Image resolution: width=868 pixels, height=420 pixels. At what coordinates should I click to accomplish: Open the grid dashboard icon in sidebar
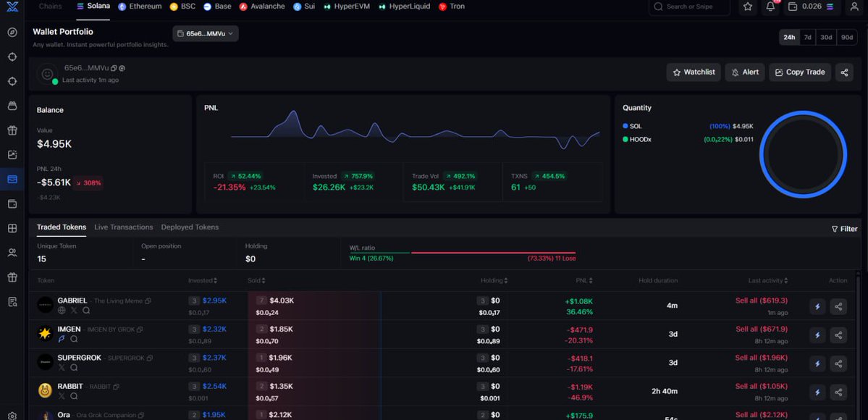click(12, 228)
